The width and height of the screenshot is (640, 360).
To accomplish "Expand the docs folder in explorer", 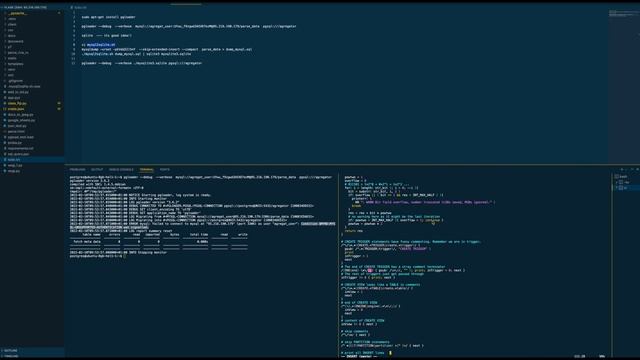I will (12, 36).
